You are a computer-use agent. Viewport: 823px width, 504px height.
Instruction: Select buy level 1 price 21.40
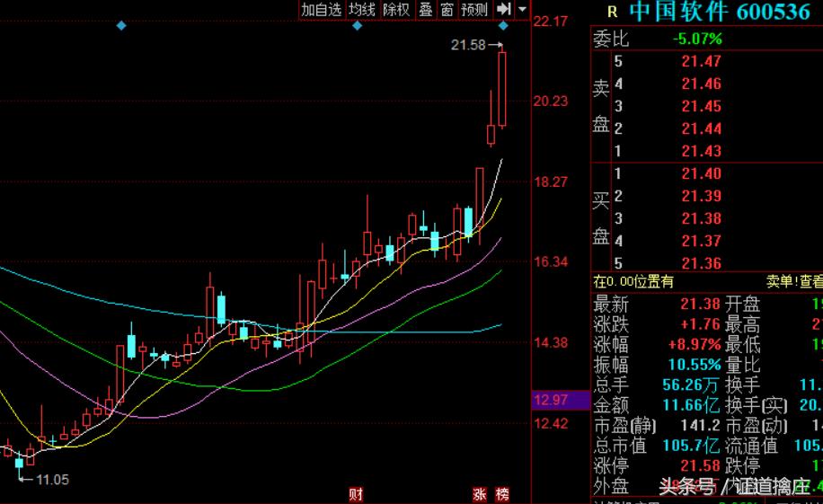(702, 173)
